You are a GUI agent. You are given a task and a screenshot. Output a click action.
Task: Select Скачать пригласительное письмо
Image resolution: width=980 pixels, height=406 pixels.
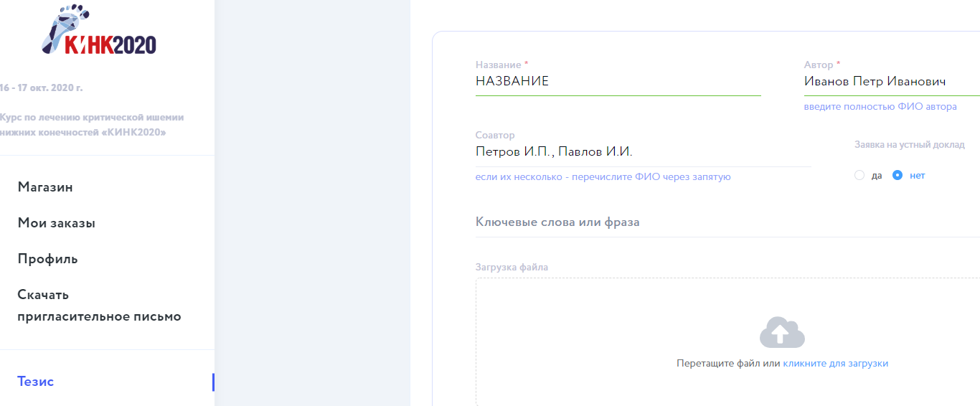click(x=99, y=306)
